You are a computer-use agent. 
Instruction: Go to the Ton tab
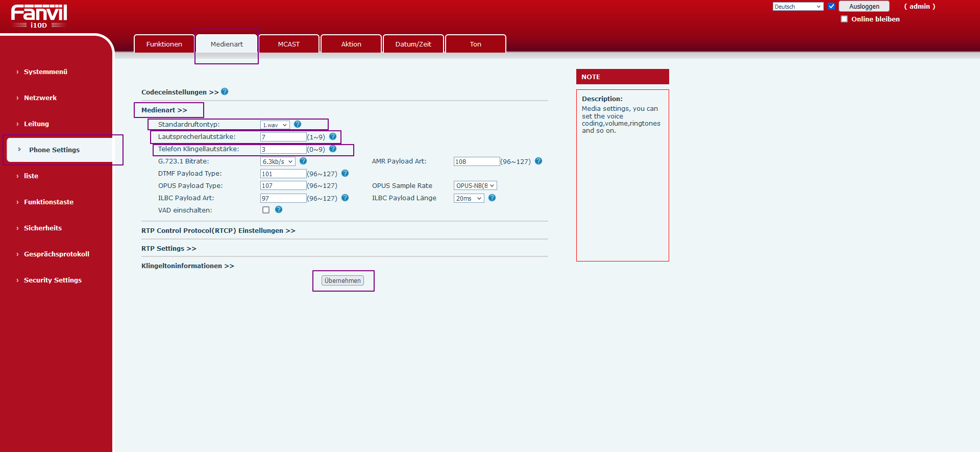coord(476,44)
